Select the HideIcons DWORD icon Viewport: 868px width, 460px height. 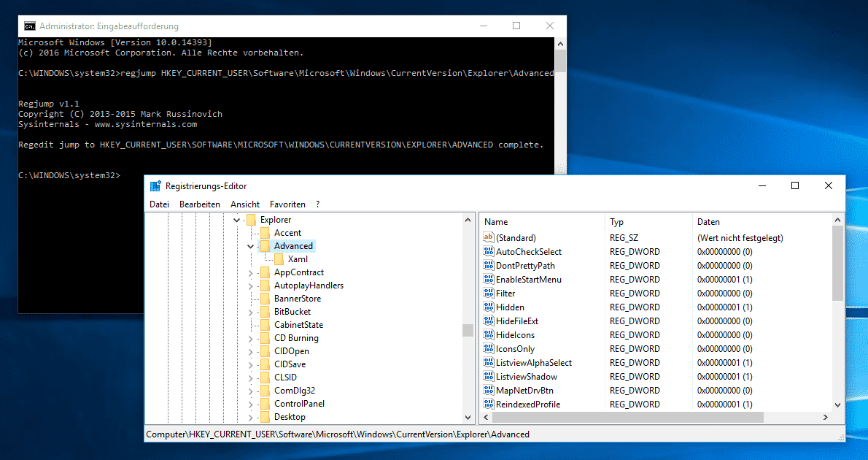488,334
